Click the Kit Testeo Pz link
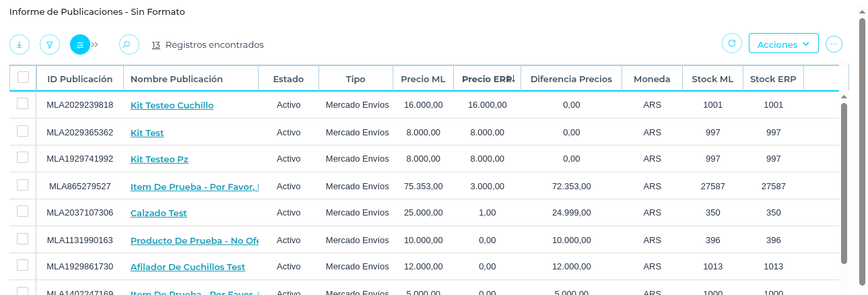Viewport: 868px width, 295px height. pos(159,160)
